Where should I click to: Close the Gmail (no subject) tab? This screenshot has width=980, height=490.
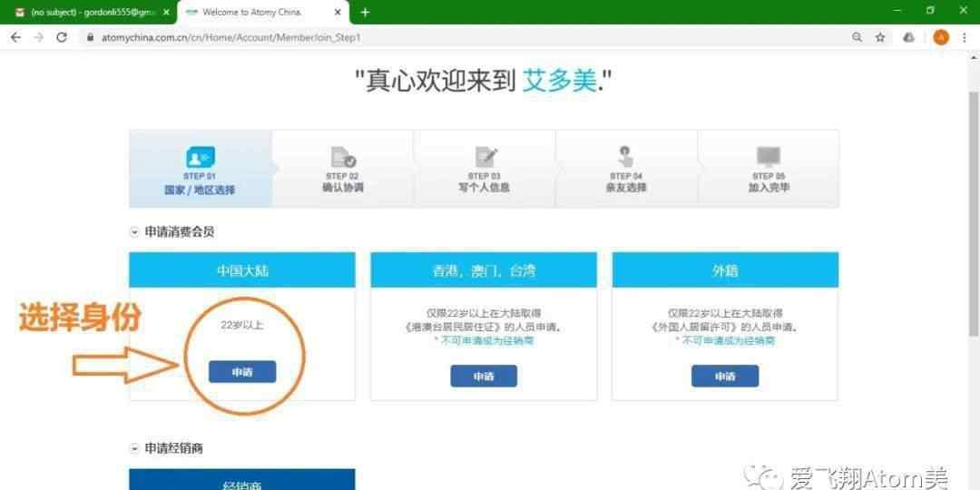(166, 12)
